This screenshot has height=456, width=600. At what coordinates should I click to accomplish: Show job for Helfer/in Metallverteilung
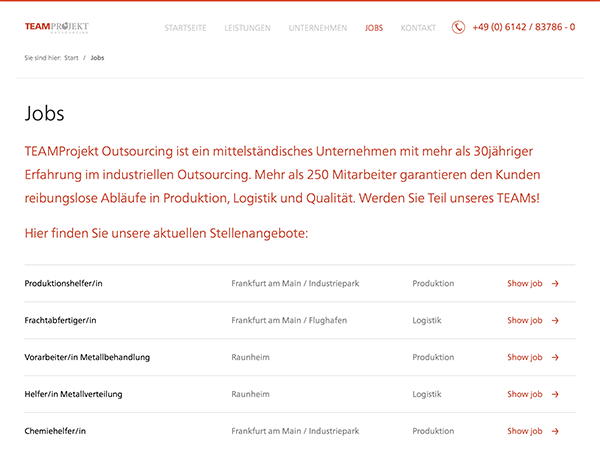(525, 394)
